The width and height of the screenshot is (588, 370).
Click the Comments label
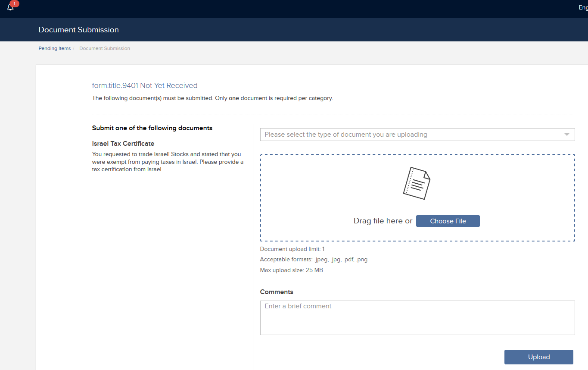coord(277,292)
